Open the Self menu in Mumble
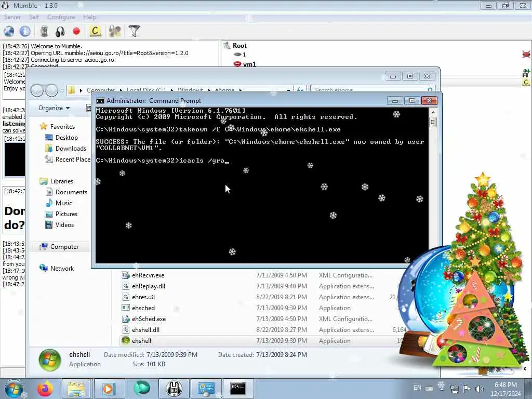Viewport: 532px width, 399px height. (34, 17)
